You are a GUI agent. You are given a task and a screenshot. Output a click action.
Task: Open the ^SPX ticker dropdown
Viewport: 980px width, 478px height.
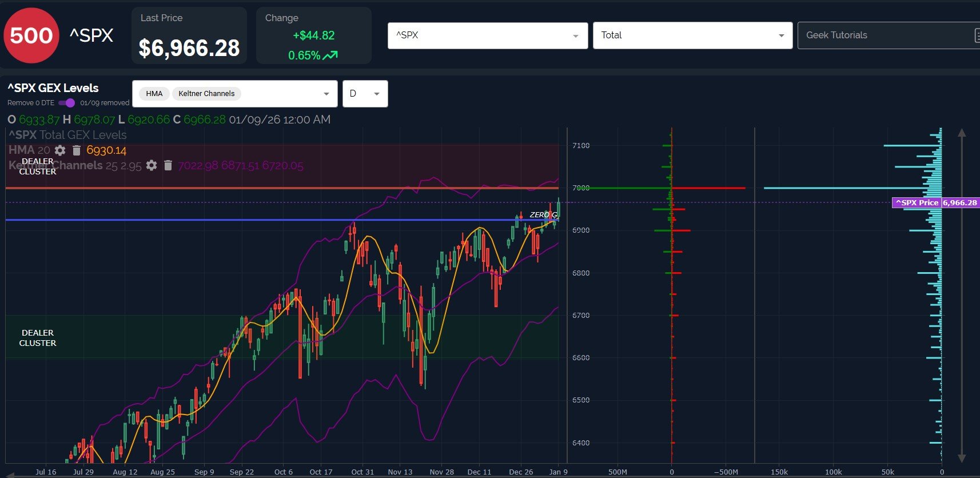coord(488,35)
